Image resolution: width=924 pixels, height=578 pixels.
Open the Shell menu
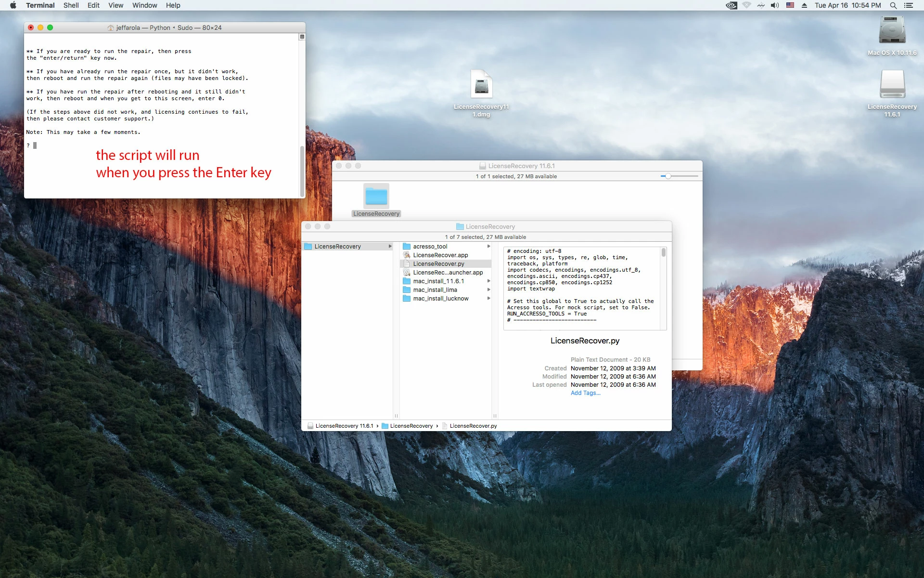[x=71, y=5]
